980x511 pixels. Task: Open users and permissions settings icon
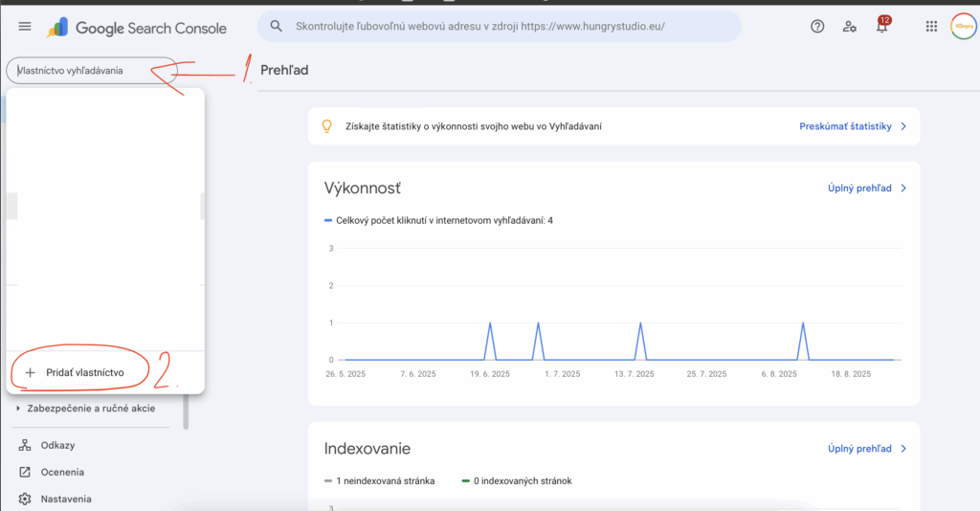click(849, 26)
